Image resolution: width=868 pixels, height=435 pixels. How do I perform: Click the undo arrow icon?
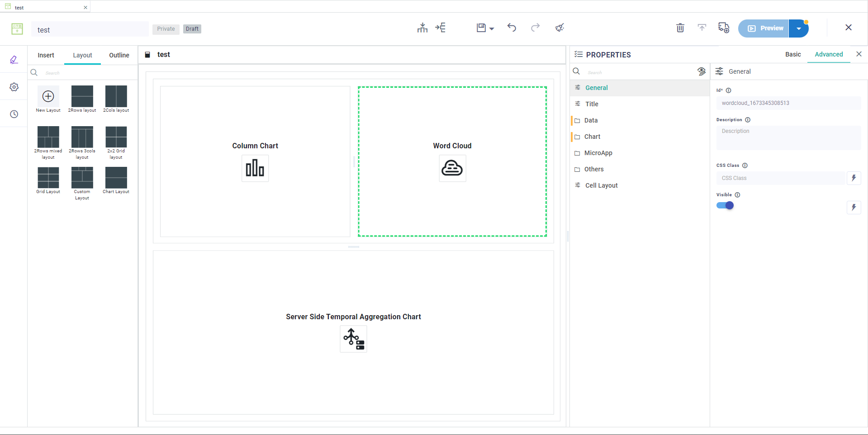click(x=512, y=28)
